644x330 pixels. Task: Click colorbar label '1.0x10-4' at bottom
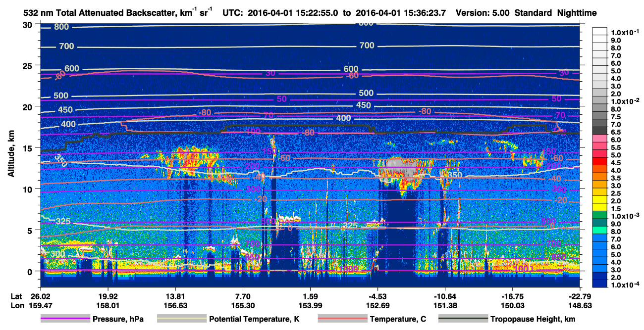point(626,285)
